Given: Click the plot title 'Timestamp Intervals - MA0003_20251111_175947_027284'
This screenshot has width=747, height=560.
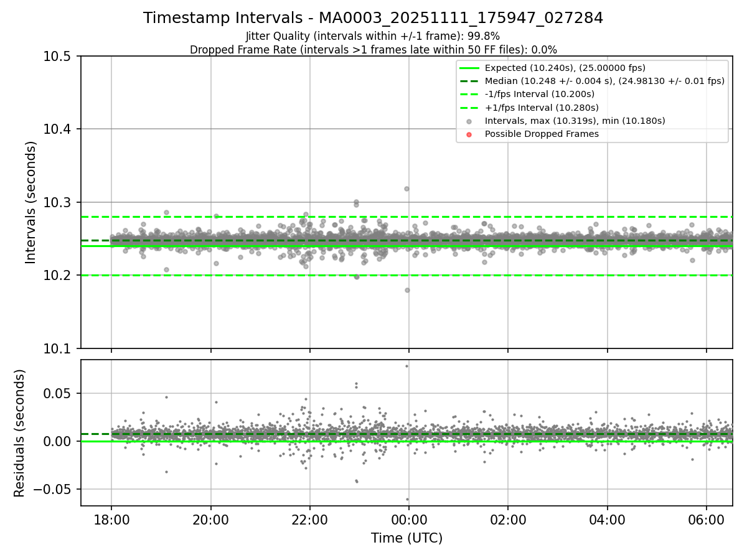Looking at the screenshot, I should (x=373, y=18).
